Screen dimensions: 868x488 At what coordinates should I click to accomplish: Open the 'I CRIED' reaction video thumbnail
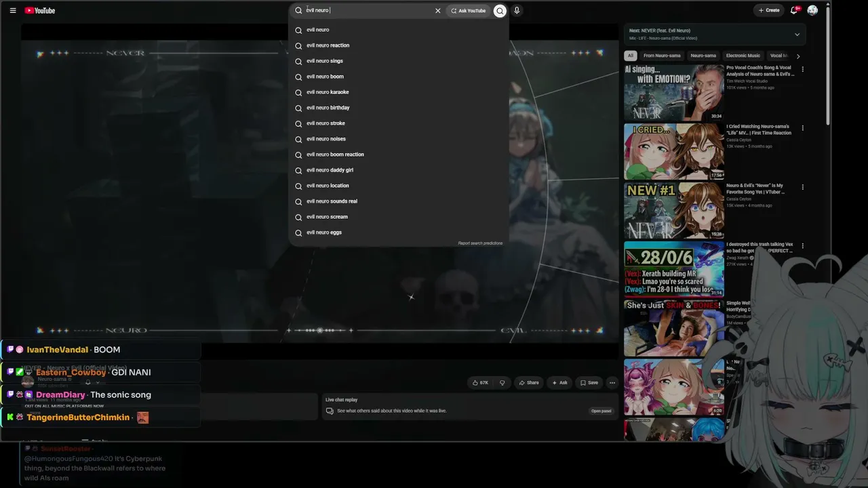tap(673, 151)
